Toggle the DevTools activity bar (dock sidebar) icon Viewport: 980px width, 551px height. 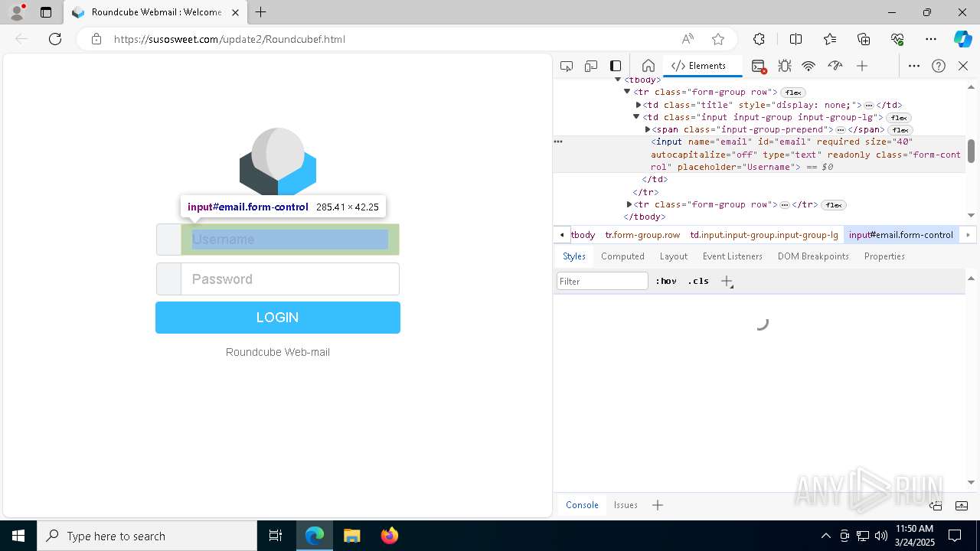coord(616,66)
